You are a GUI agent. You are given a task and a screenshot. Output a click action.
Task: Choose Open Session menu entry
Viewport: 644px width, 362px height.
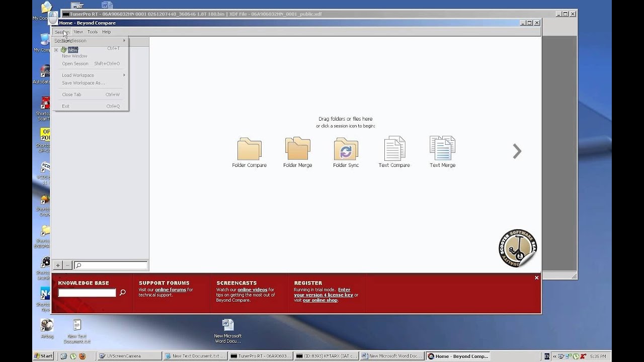point(90,63)
